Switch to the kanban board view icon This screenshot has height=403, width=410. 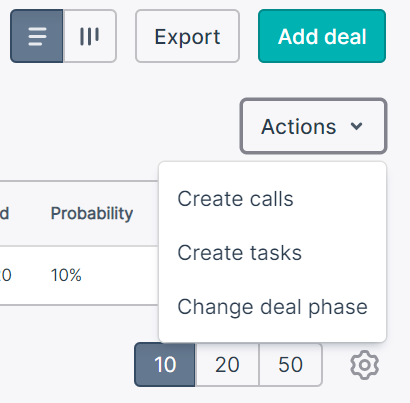click(x=90, y=36)
